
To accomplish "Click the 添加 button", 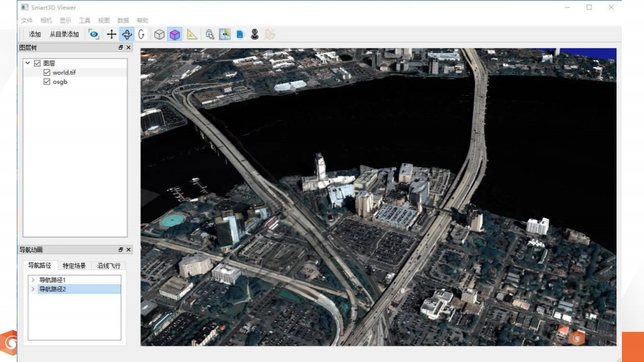I will tap(35, 34).
